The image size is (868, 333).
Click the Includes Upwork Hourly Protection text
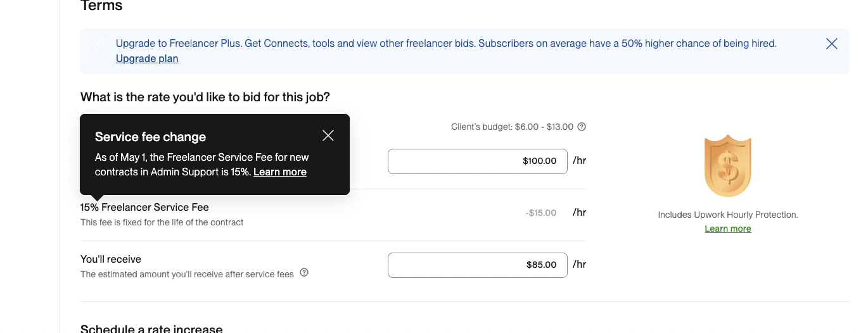coord(727,215)
